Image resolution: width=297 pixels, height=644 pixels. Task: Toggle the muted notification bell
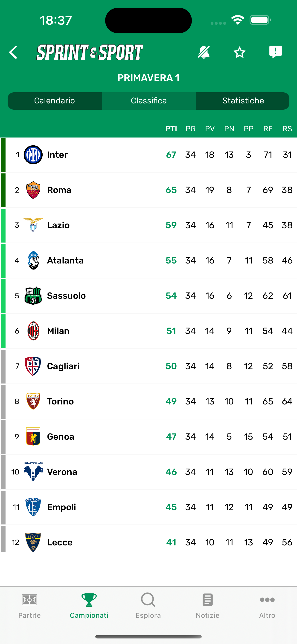204,52
